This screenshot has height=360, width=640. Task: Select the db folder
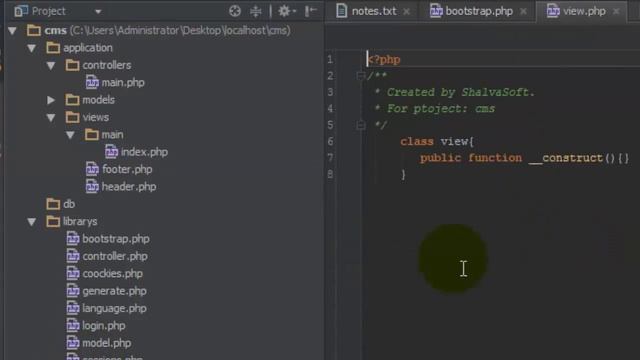(69, 204)
